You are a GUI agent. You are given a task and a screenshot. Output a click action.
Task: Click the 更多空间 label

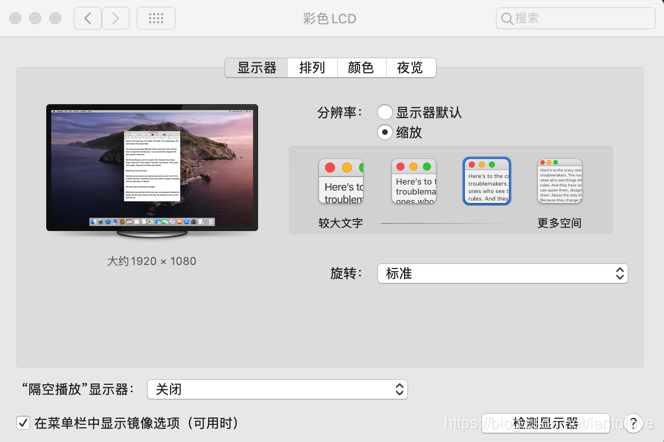559,223
